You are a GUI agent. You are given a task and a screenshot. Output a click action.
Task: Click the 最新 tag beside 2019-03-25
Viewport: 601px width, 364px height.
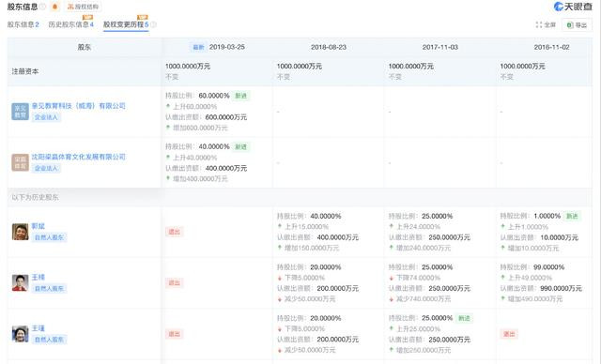click(x=198, y=47)
